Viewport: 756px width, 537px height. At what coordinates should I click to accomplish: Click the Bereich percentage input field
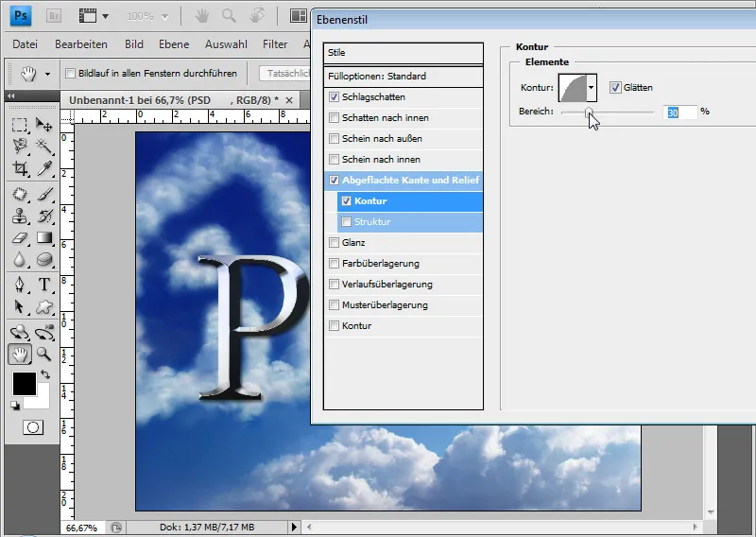point(679,112)
